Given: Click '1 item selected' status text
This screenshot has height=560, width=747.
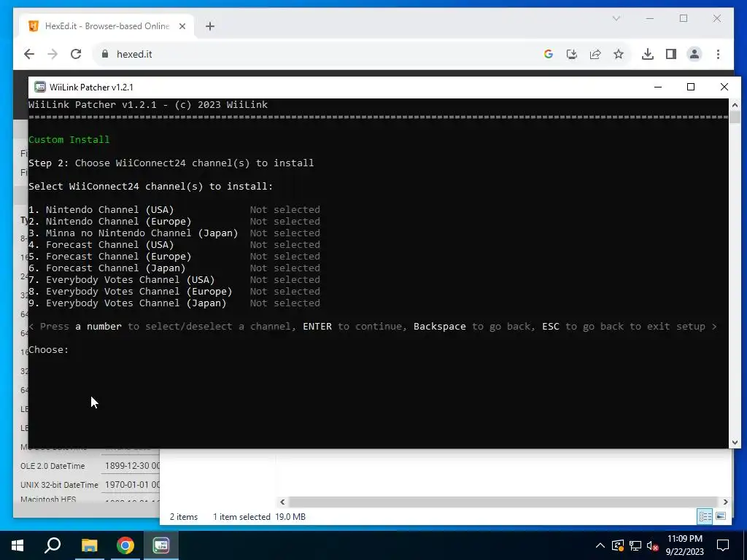Looking at the screenshot, I should [x=241, y=517].
